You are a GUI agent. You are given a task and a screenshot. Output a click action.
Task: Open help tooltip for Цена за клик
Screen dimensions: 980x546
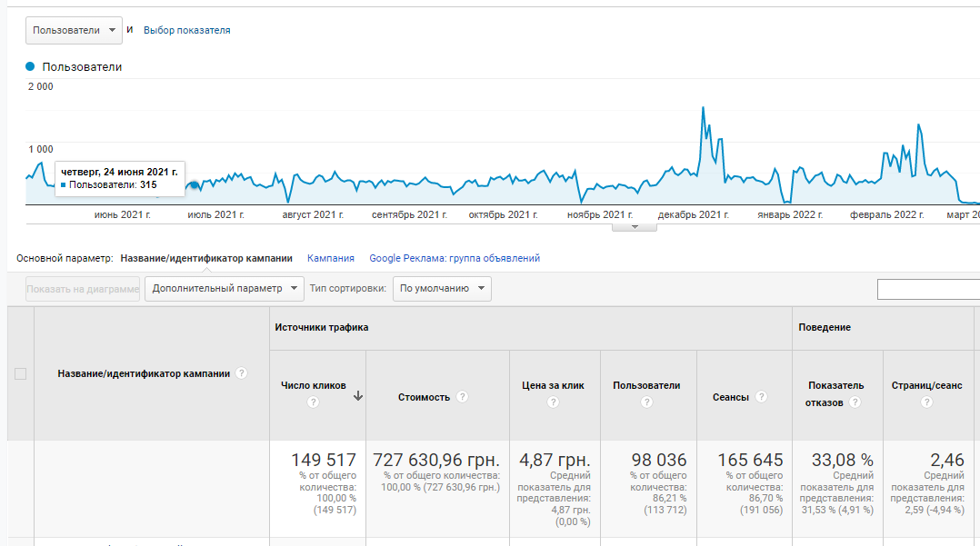553,402
